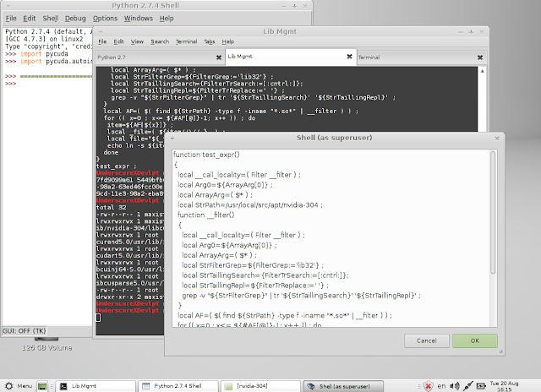Screen dimensions: 541x392
Task: Click the 'grep -v' line in the dialog text
Action: [301, 296]
